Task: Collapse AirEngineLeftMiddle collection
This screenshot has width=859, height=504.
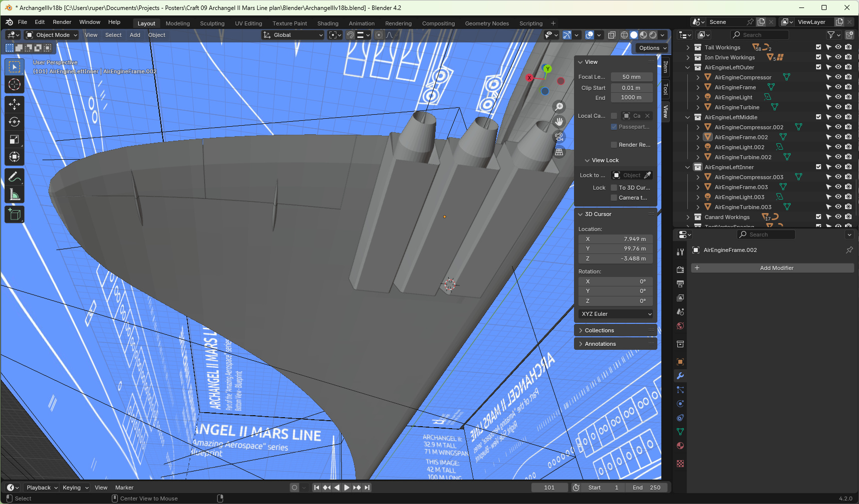Action: [x=688, y=117]
